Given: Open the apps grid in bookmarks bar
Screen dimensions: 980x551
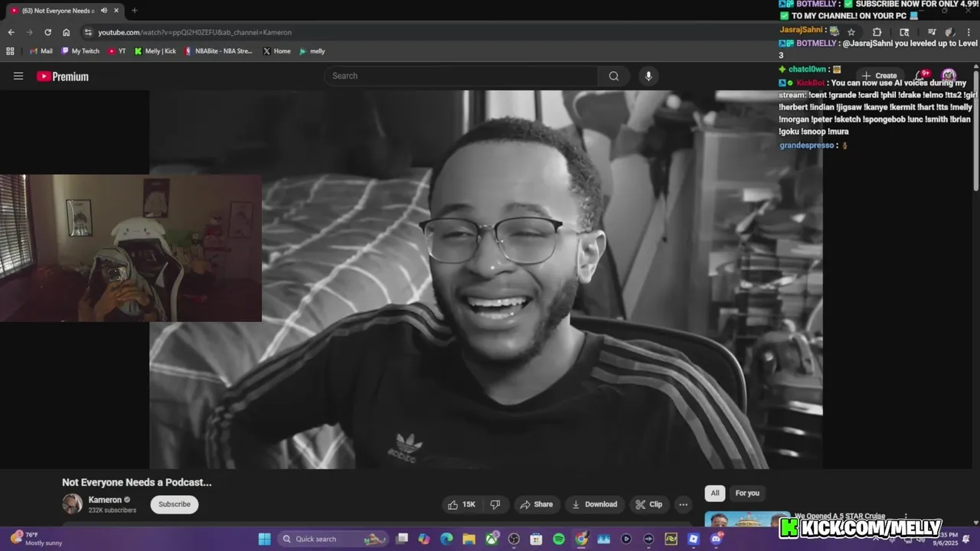Looking at the screenshot, I should pyautogui.click(x=10, y=51).
